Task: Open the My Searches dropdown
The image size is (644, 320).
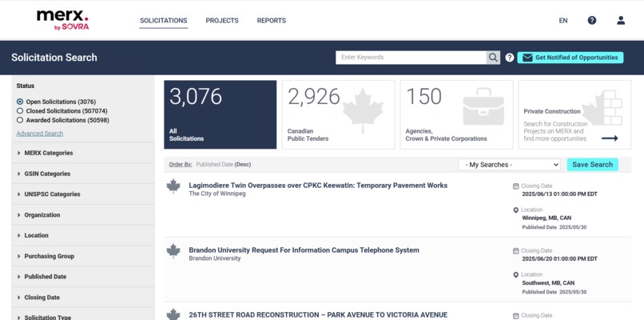Action: [x=509, y=165]
